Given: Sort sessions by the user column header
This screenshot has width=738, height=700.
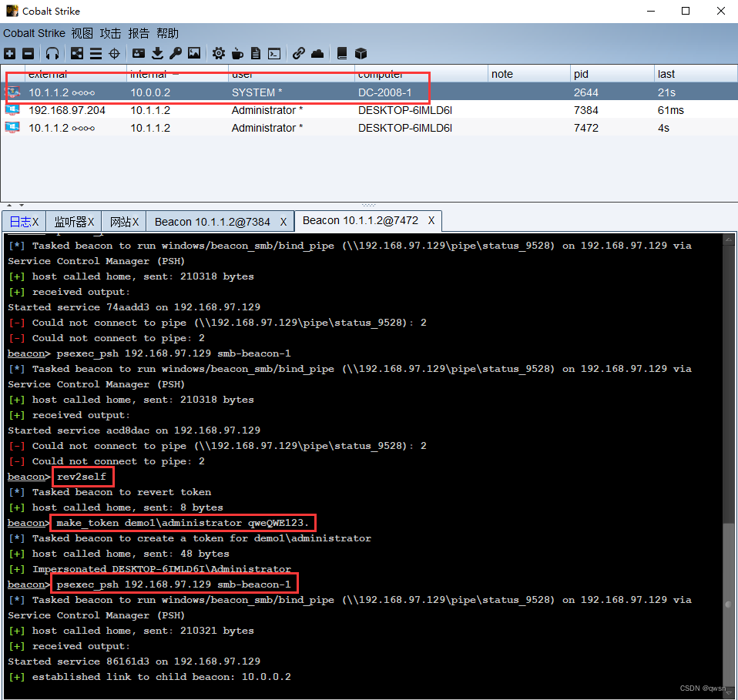Looking at the screenshot, I should coord(291,74).
